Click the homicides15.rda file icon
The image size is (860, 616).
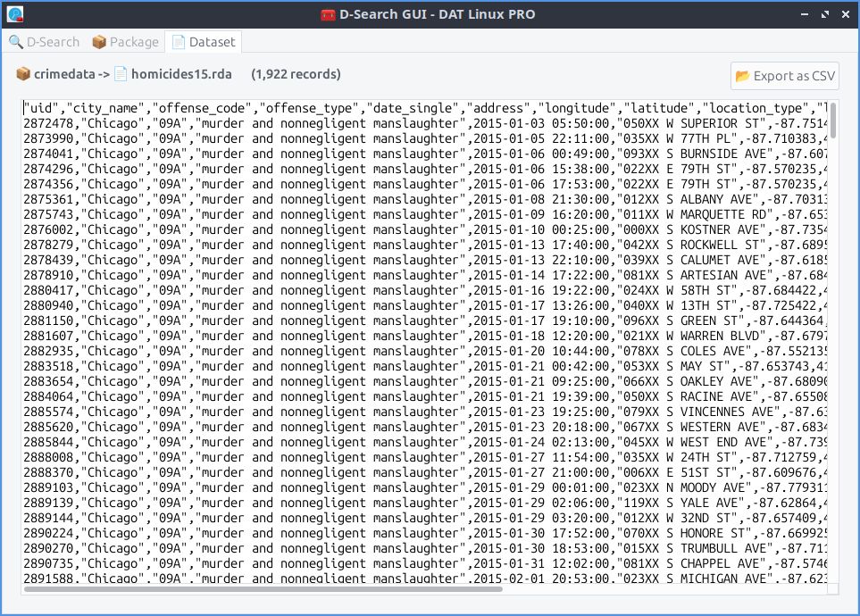point(121,74)
